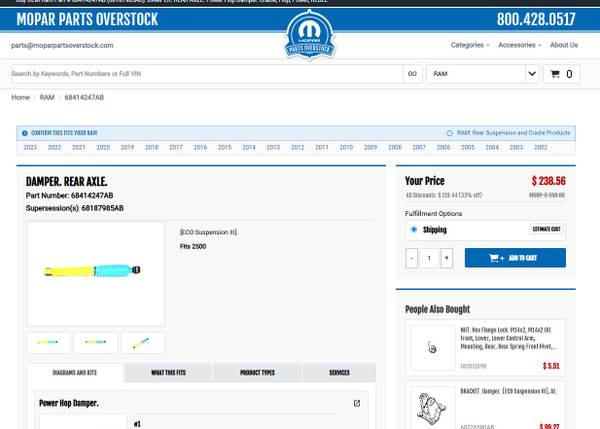Image resolution: width=600 pixels, height=429 pixels.
Task: Click the Add To Cart button
Action: [x=515, y=258]
